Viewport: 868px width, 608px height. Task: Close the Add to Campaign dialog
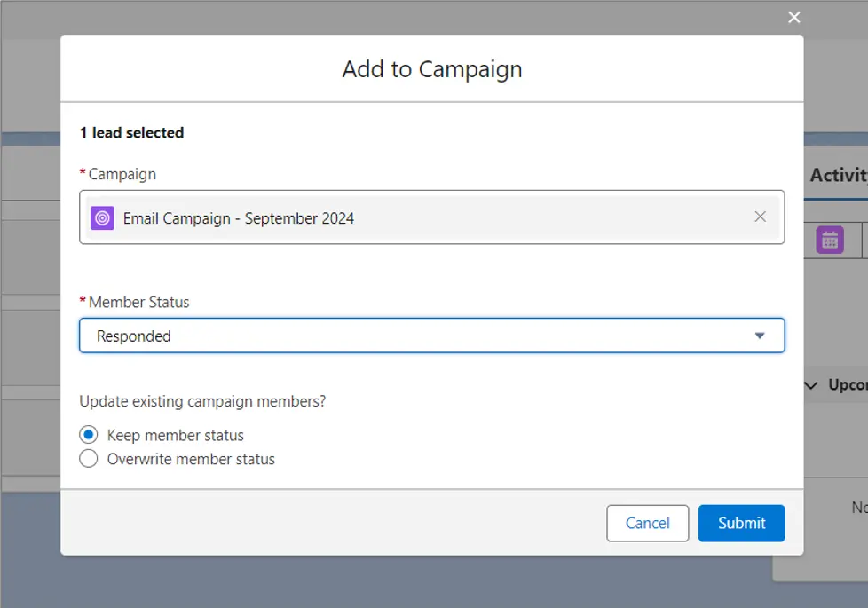pyautogui.click(x=793, y=18)
